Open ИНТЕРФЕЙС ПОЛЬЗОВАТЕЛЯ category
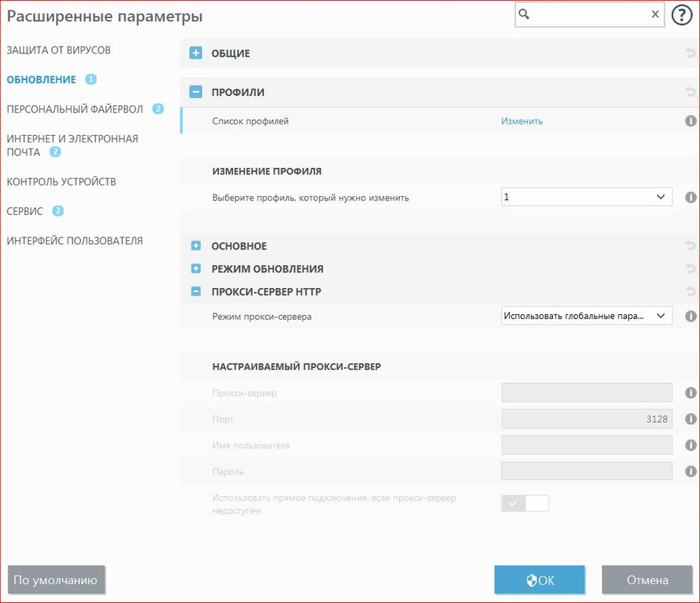Viewport: 700px width, 603px height. (75, 241)
